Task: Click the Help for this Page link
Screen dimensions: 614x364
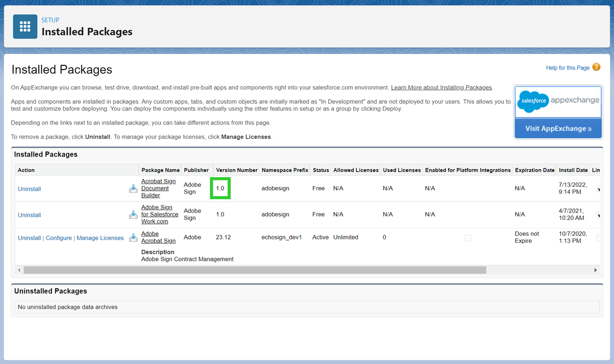Action: [x=568, y=67]
